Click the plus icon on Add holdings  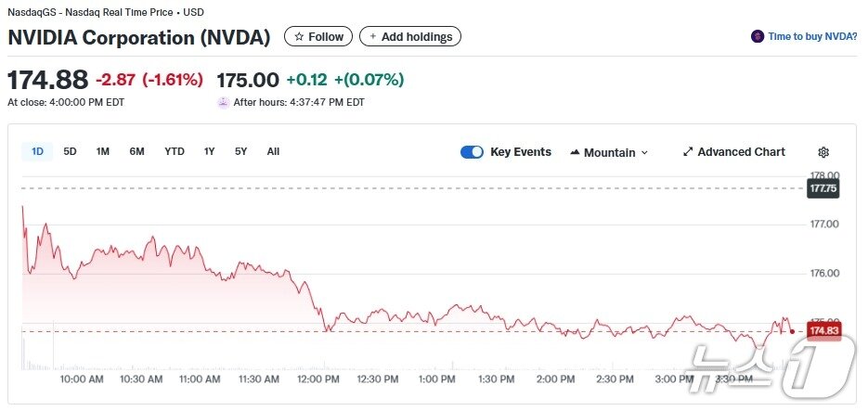tap(373, 37)
